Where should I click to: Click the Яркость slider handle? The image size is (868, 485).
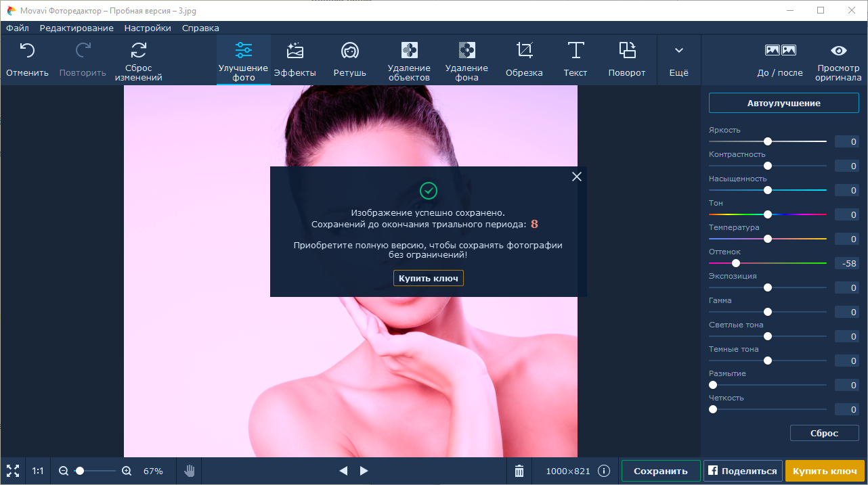pyautogui.click(x=768, y=141)
